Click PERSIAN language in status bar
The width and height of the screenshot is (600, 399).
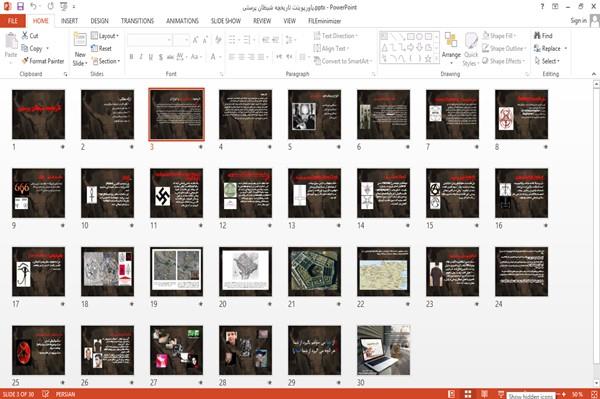(x=65, y=394)
